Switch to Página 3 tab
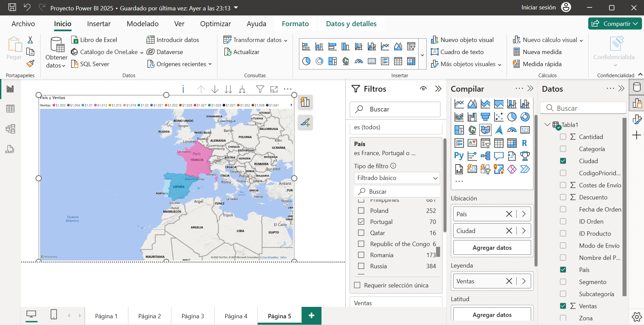Viewport: 644px width, 325px height. pos(193,316)
